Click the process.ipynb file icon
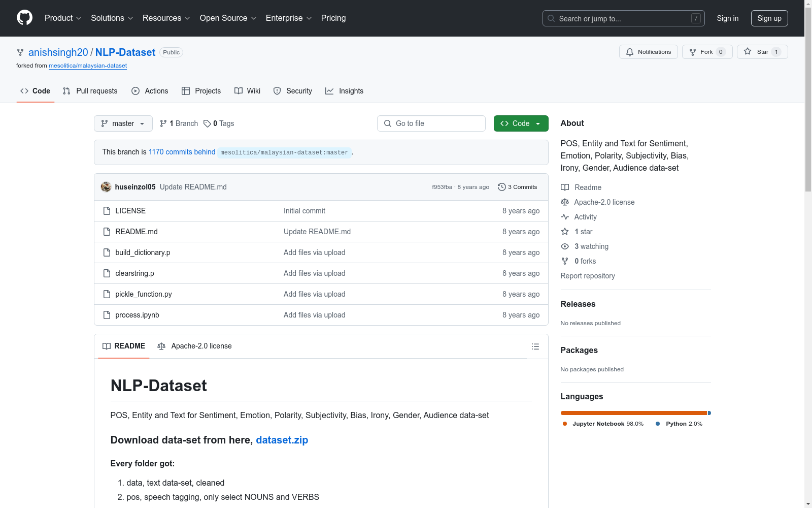The image size is (812, 508). pos(107,315)
